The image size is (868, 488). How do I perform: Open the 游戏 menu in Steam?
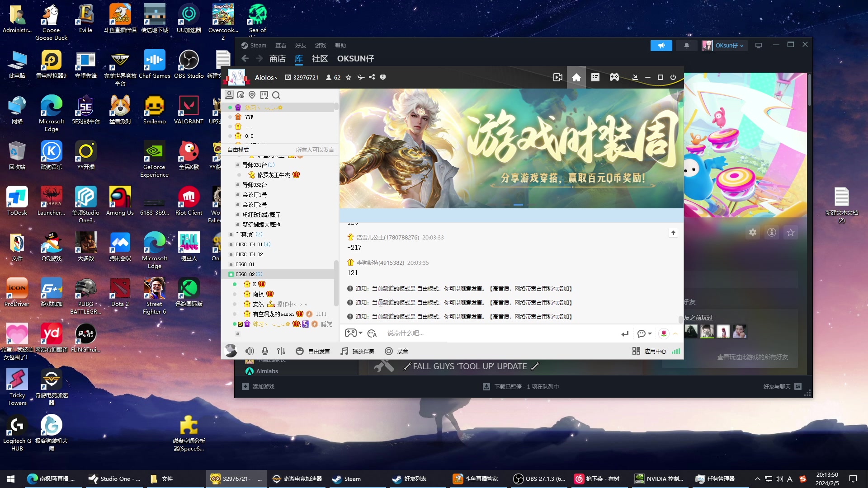[321, 46]
